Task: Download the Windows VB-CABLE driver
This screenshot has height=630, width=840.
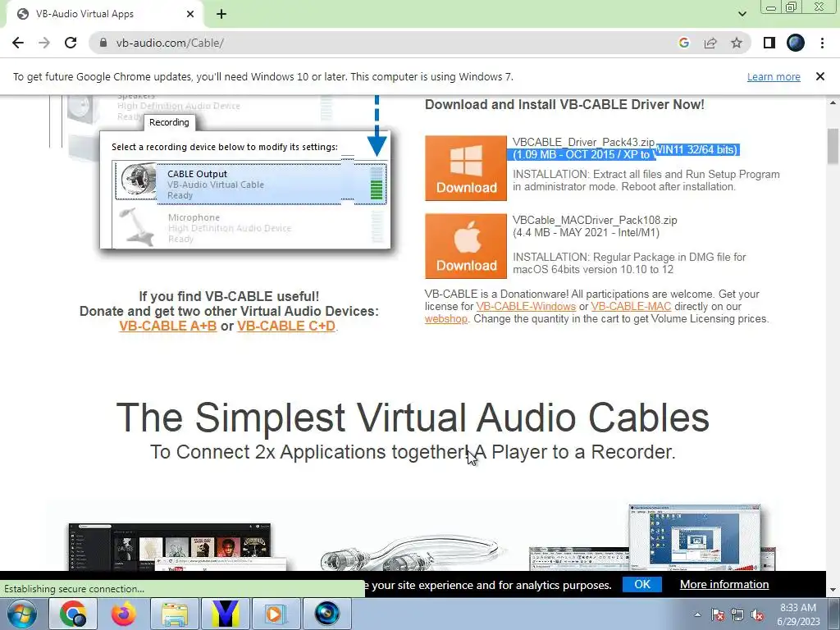Action: coord(466,168)
